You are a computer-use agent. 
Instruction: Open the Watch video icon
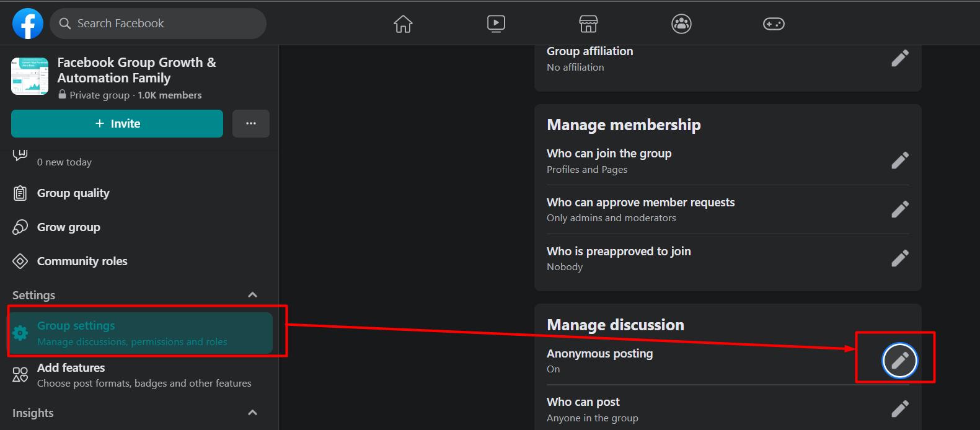click(x=496, y=24)
